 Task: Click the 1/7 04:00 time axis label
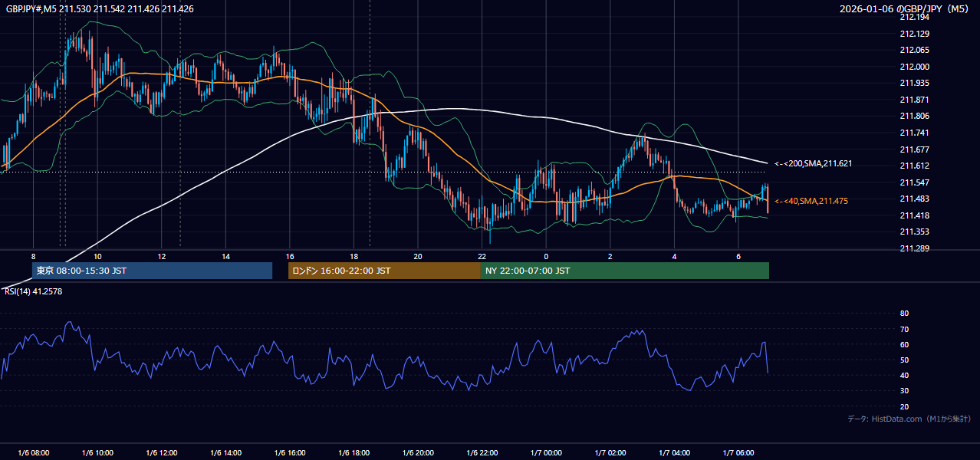pyautogui.click(x=674, y=452)
